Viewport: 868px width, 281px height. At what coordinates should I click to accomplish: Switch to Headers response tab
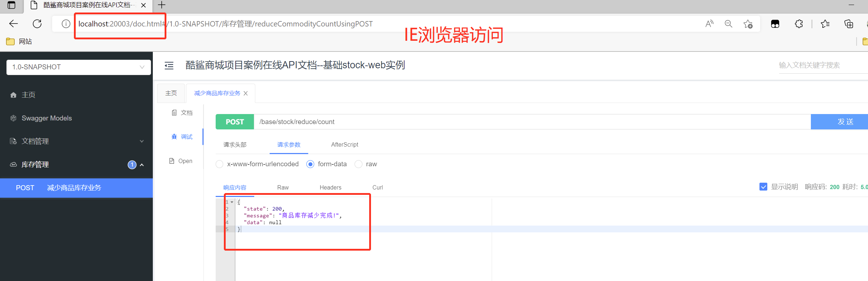330,187
